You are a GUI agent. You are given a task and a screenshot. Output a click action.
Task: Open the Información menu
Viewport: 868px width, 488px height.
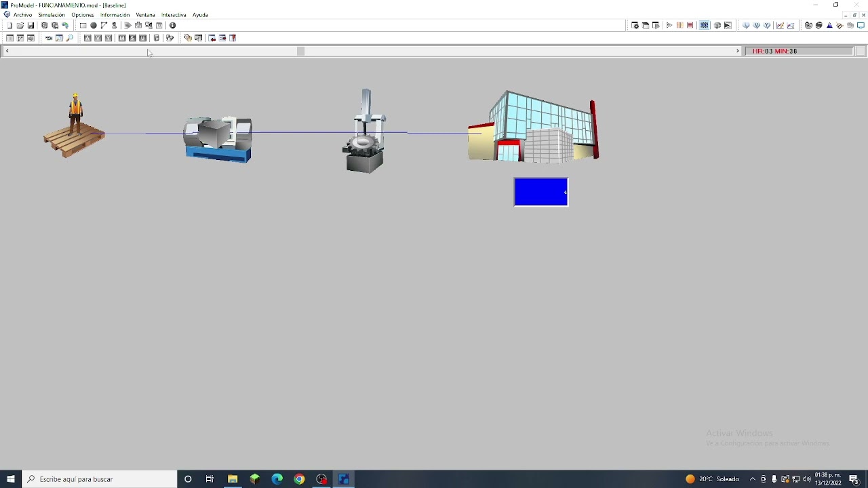click(x=115, y=15)
